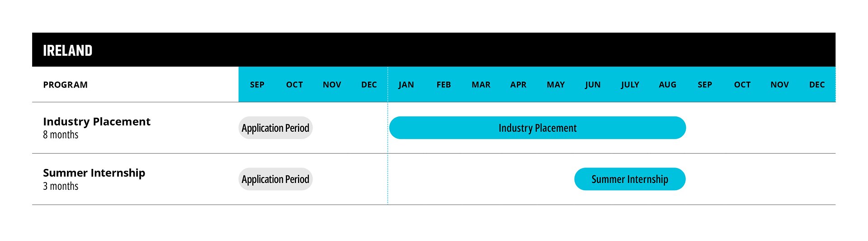Click the 3 months duration text
This screenshot has height=241, width=868.
[x=61, y=186]
